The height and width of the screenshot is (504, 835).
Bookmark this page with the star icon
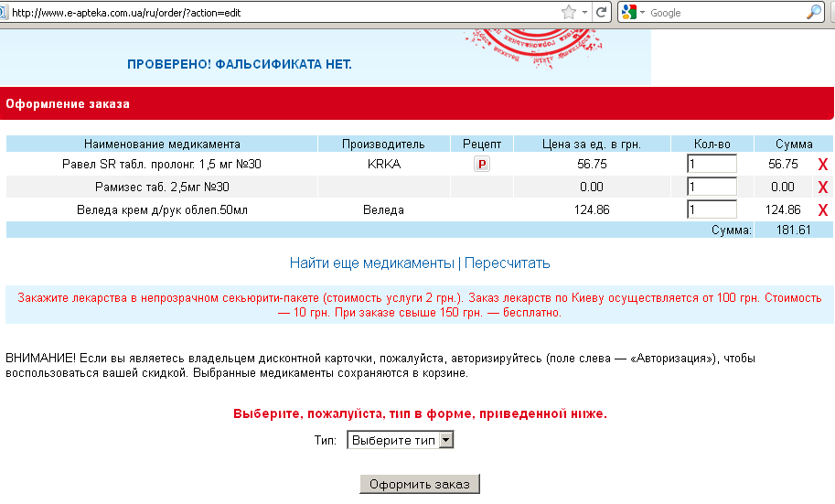click(x=569, y=13)
